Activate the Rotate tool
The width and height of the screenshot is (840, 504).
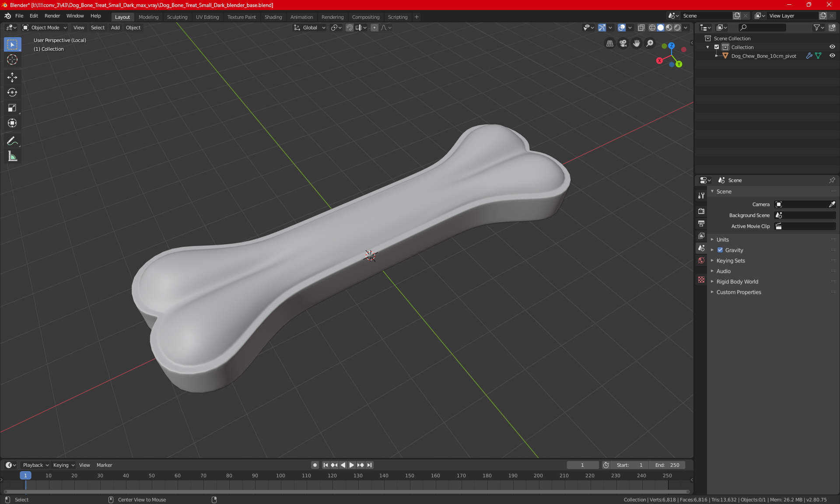point(12,92)
